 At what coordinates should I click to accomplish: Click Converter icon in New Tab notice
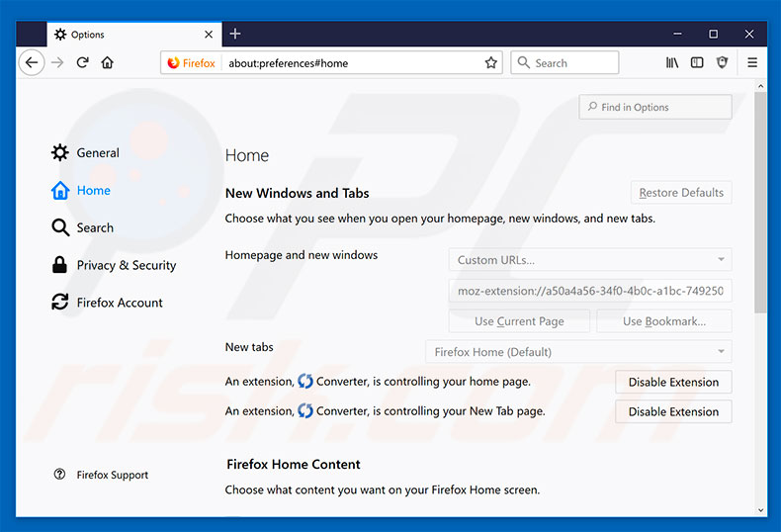click(305, 411)
